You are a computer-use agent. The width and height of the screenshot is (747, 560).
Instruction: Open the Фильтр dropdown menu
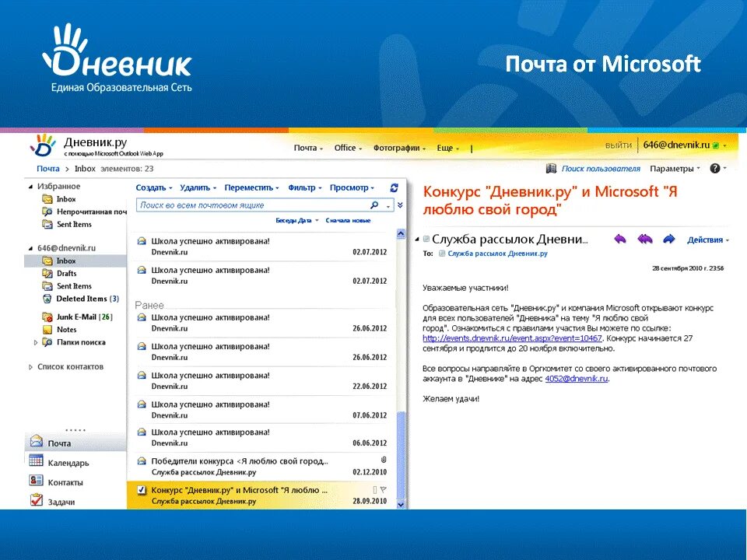(x=303, y=187)
